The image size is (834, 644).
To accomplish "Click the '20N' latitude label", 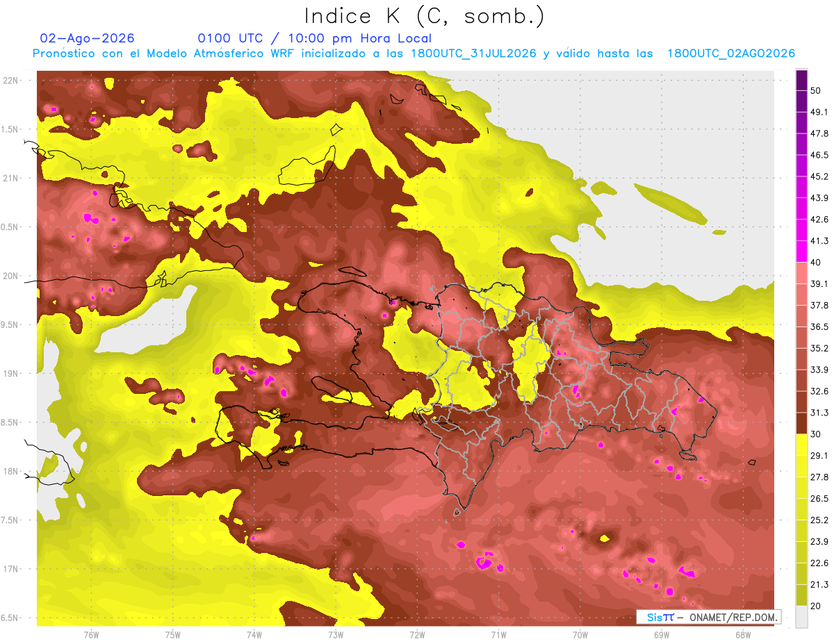I will [x=11, y=276].
